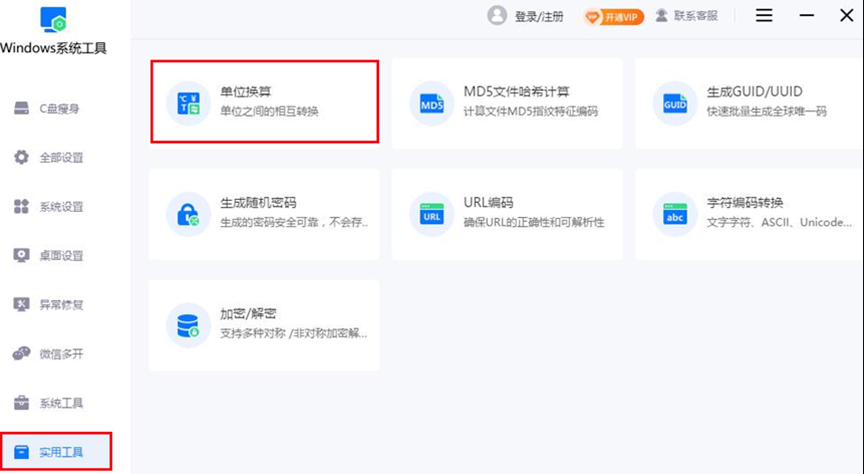864x474 pixels.
Task: Choose 微信多开 sidebar entry
Action: point(61,354)
